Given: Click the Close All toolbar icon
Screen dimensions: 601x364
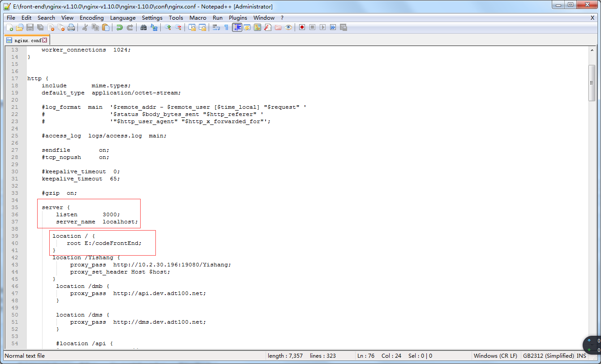Looking at the screenshot, I should pyautogui.click(x=61, y=27).
